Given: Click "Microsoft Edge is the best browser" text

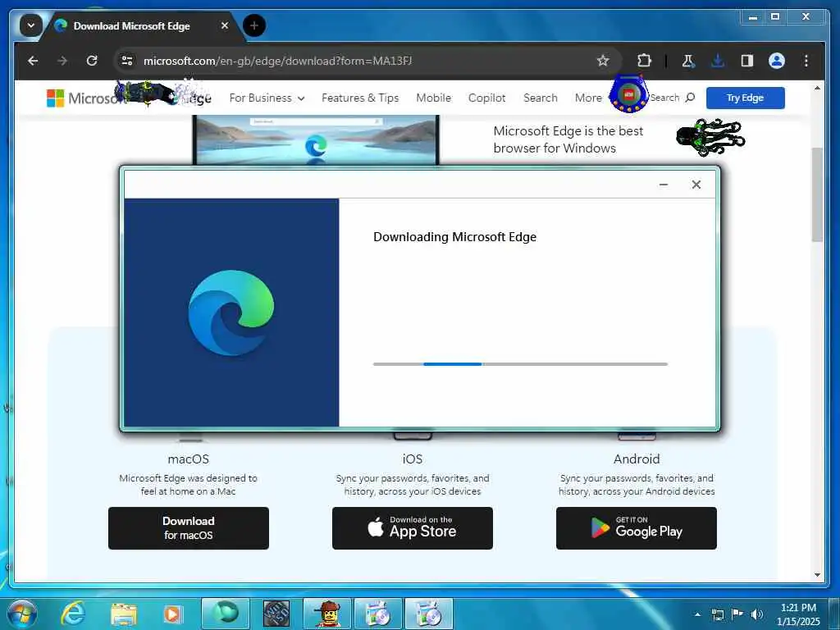Looking at the screenshot, I should 568,139.
